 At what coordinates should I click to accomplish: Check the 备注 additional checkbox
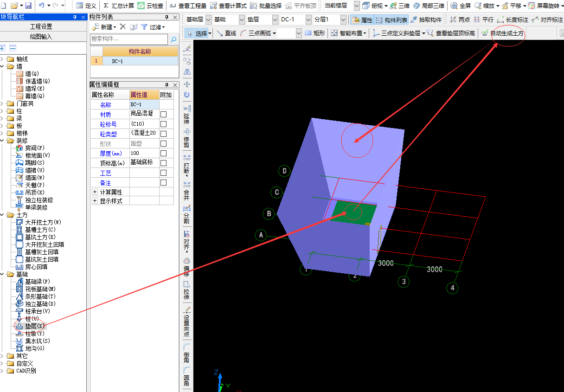point(163,183)
